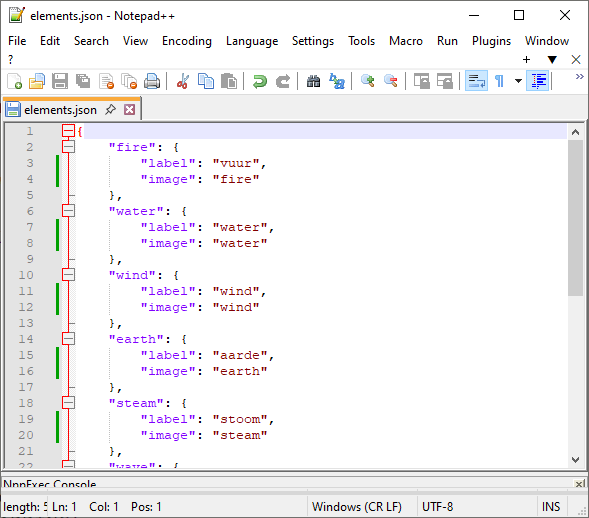Open the Tools menu
The image size is (589, 518).
pos(361,41)
